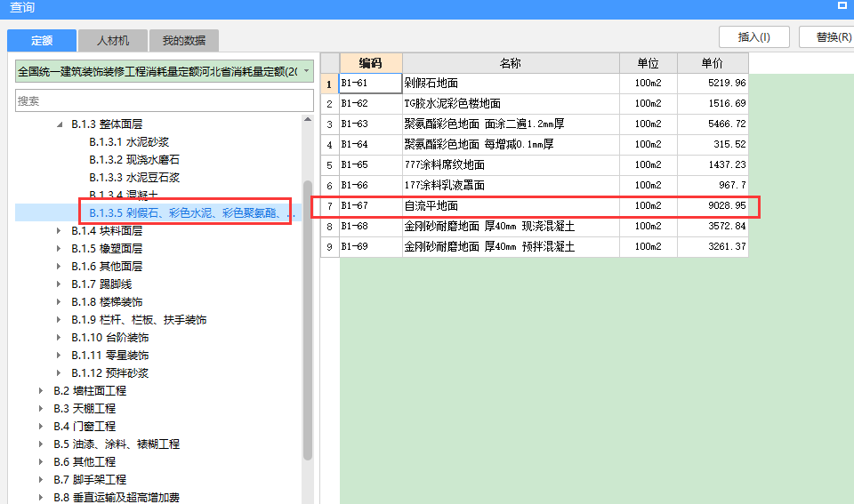Expand the B.2 墙柱面工程 node
Screen dimensions: 854x504
coord(41,391)
